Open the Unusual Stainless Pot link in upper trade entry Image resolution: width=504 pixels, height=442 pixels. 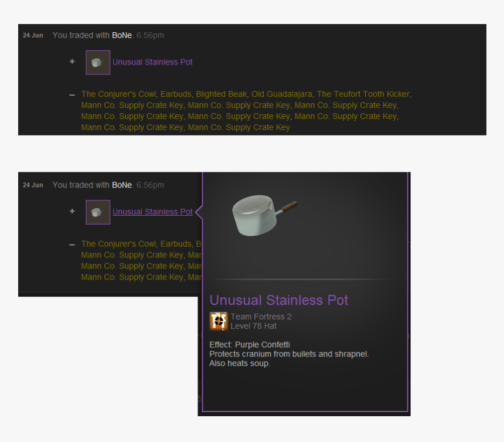point(152,62)
